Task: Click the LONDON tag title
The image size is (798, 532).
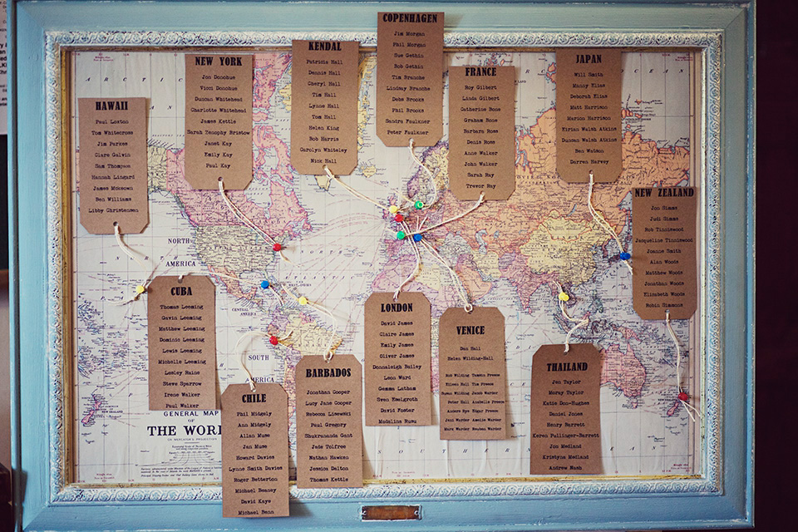Action: (397, 308)
